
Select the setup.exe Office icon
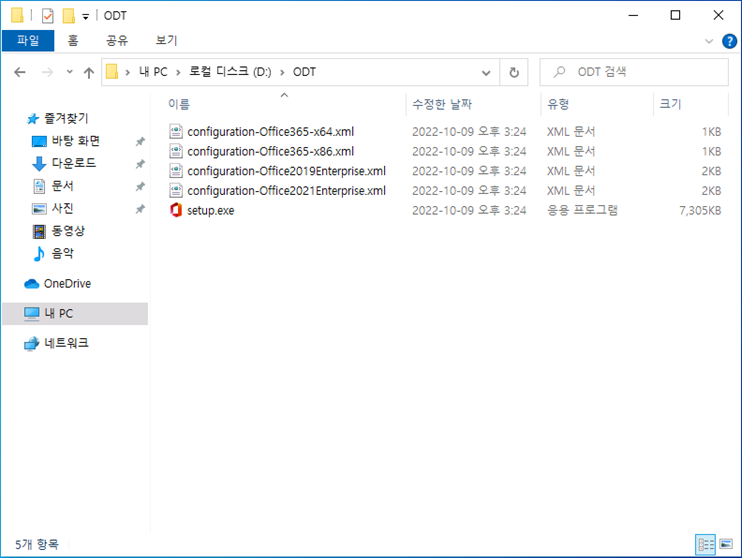[176, 210]
